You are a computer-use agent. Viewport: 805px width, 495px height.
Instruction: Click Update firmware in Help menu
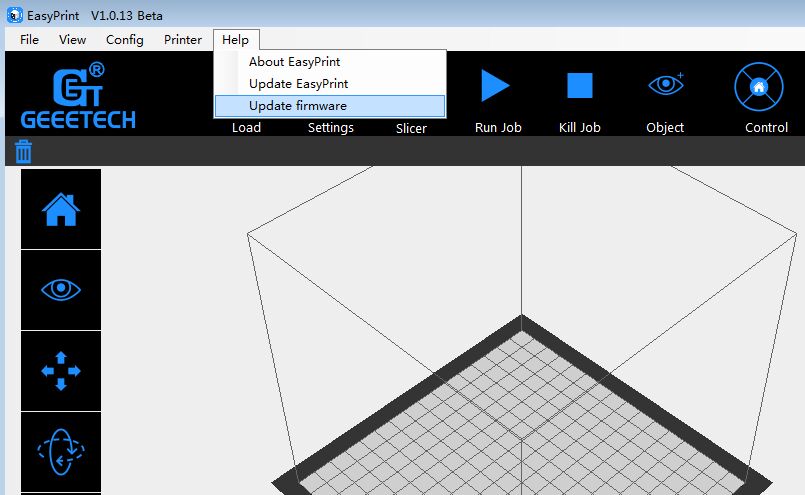click(x=297, y=106)
